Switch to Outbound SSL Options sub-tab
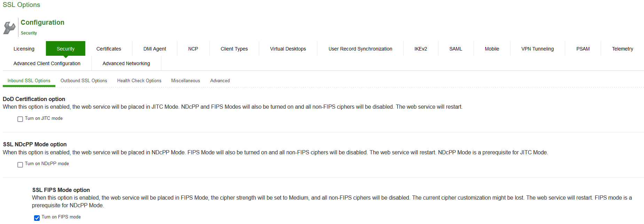The width and height of the screenshot is (644, 224). tap(84, 80)
